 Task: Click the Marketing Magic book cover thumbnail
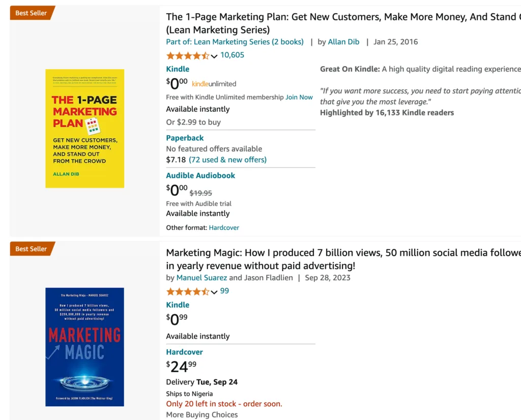click(84, 347)
